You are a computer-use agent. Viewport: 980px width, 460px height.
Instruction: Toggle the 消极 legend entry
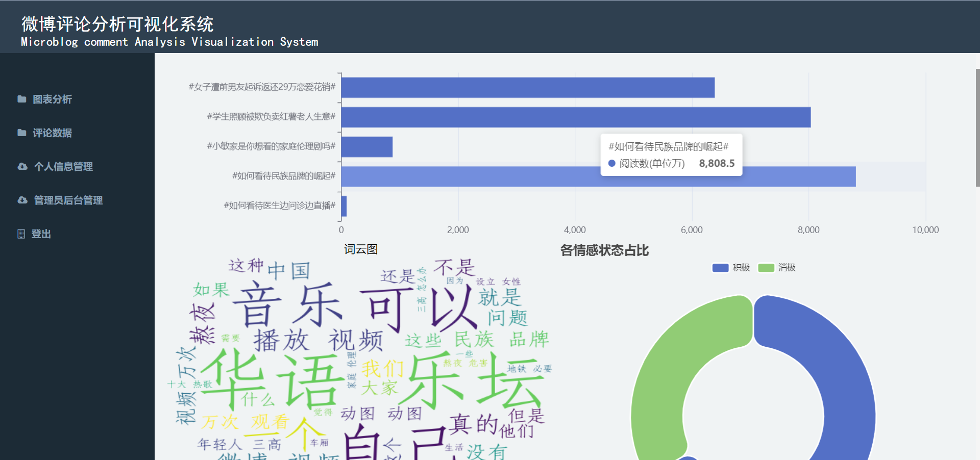point(777,268)
